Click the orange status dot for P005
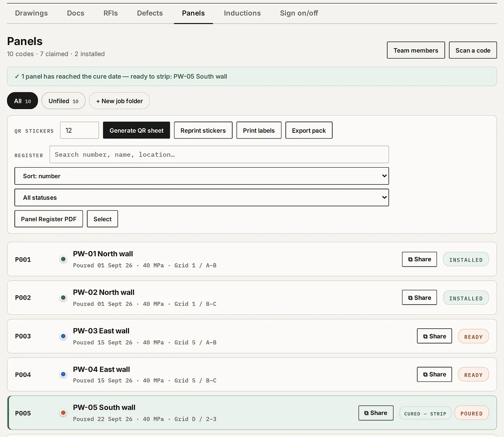 [x=63, y=413]
